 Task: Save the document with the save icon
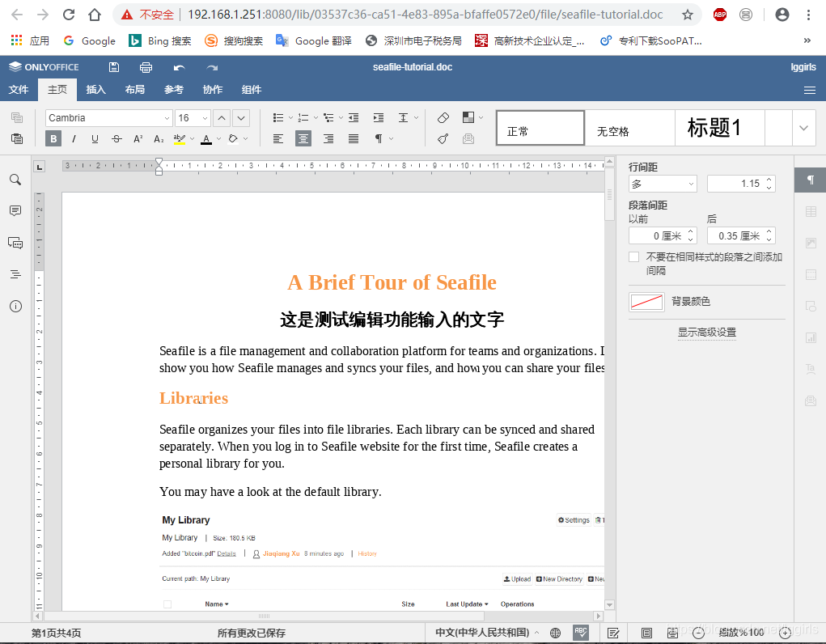click(x=114, y=67)
